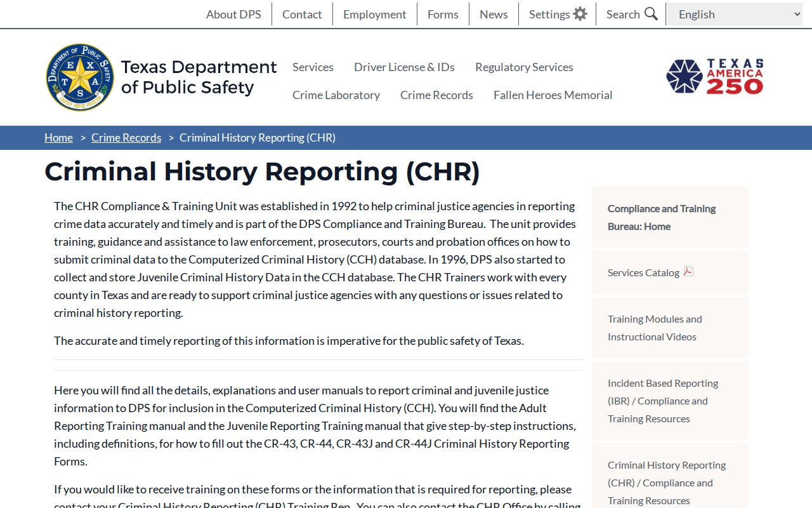Click paragraph starting 'The CHR Compliance & Training Unit'

(x=315, y=259)
